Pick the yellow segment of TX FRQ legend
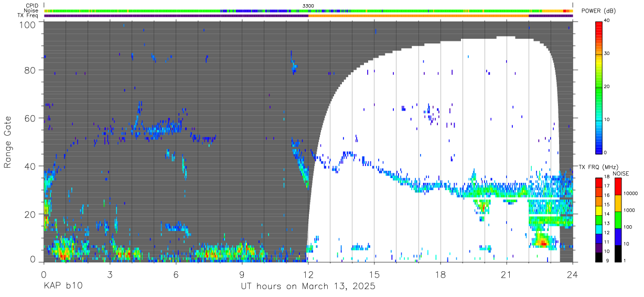 [x=598, y=210]
